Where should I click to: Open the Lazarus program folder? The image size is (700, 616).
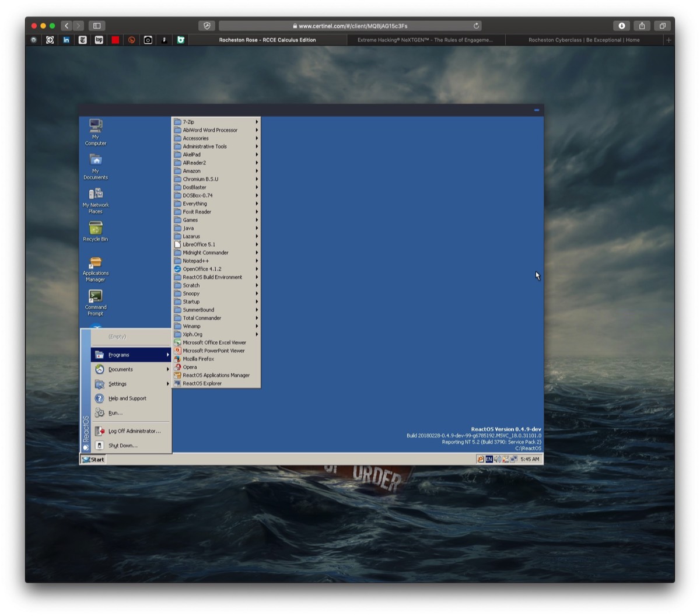click(x=216, y=236)
